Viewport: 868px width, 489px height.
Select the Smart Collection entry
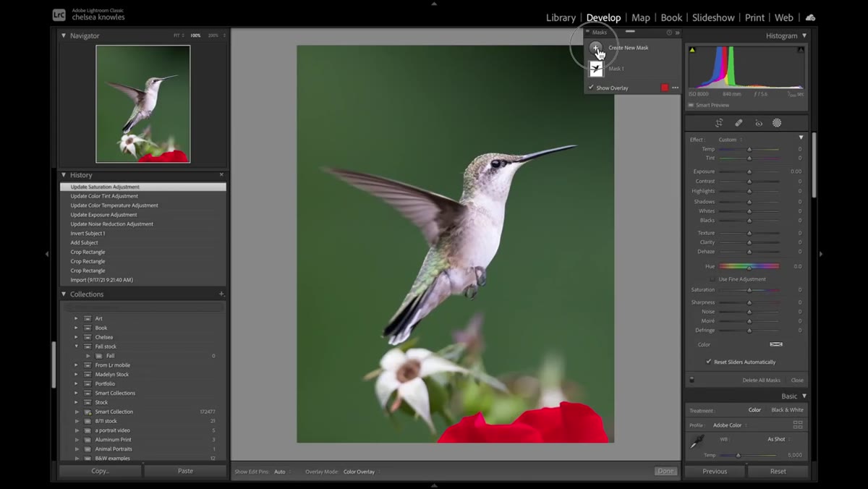(x=114, y=412)
